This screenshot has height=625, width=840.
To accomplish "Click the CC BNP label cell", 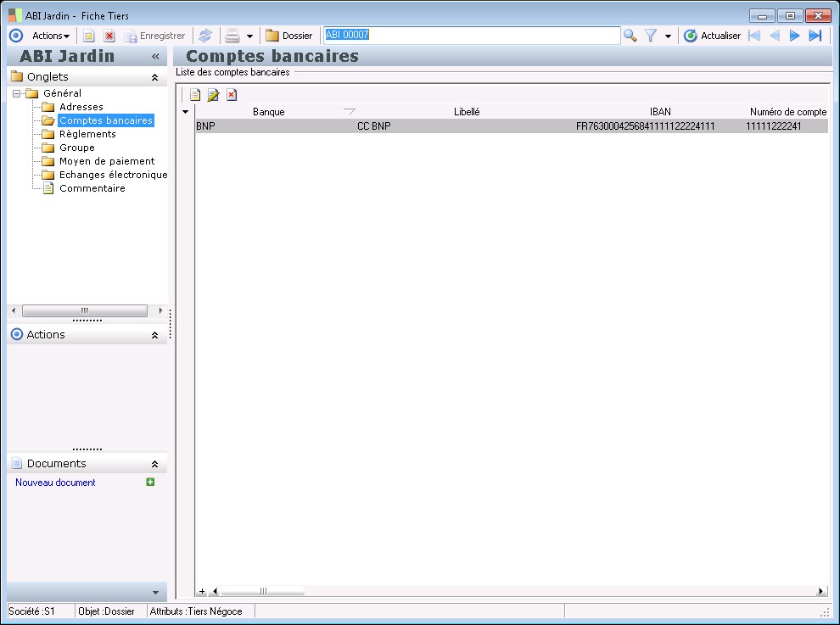I will tap(466, 126).
